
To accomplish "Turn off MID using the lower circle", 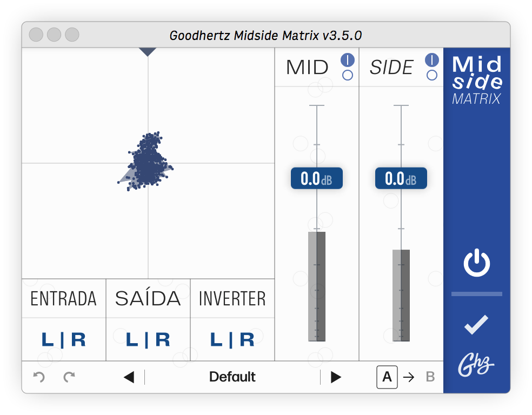I will coord(348,75).
